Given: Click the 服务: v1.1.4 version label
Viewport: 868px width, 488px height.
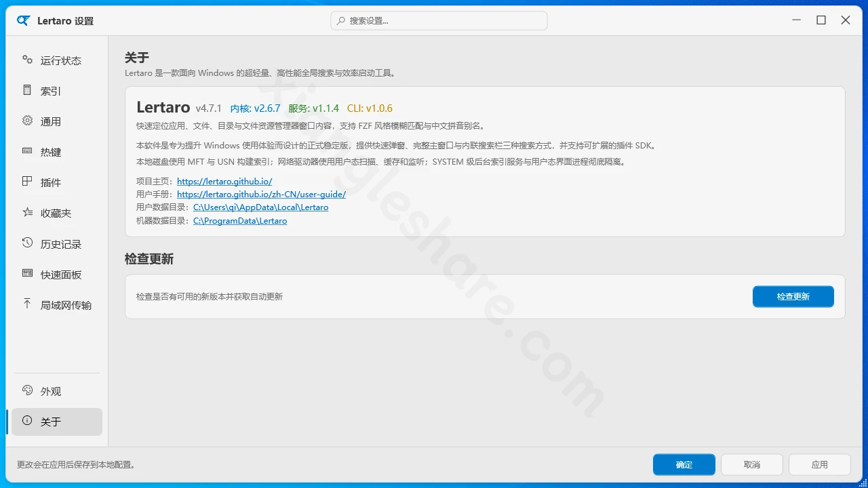Looking at the screenshot, I should click(313, 108).
